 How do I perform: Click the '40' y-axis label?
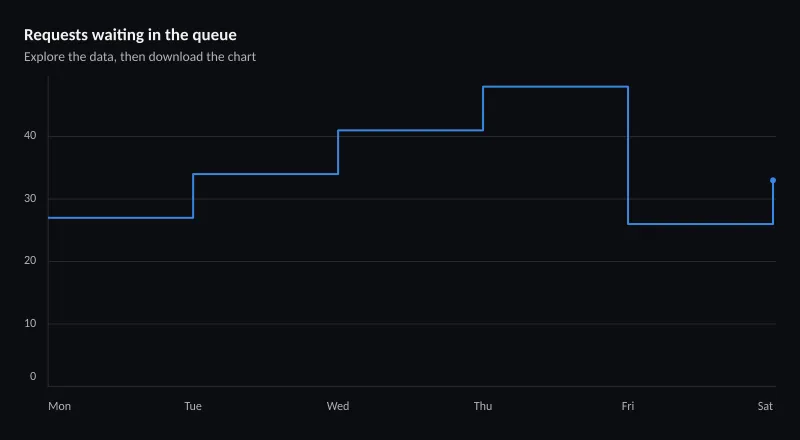tap(30, 136)
